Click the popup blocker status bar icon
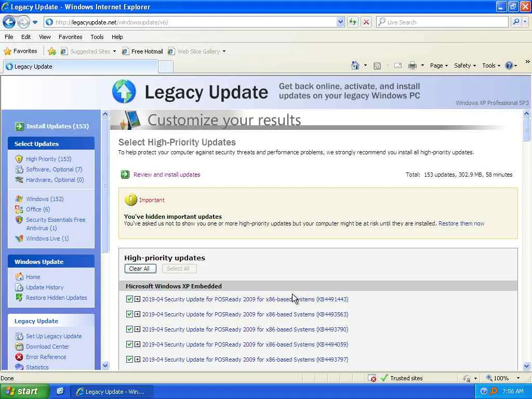Image resolution: width=532 pixels, height=399 pixels. [372, 378]
